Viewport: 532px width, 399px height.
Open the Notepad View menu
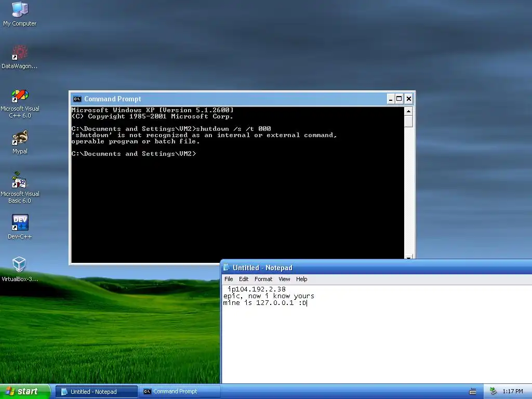(284, 279)
